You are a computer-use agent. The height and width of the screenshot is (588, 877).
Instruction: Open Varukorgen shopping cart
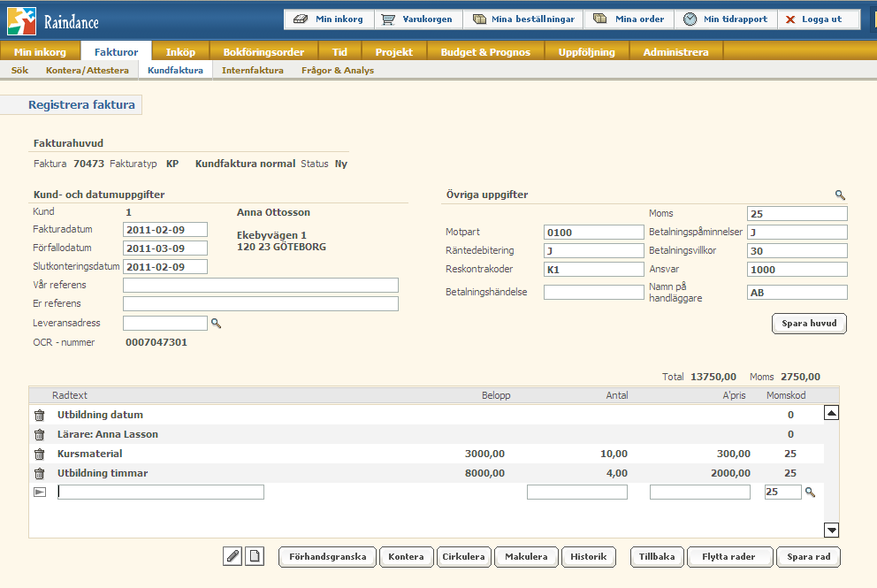(x=417, y=19)
